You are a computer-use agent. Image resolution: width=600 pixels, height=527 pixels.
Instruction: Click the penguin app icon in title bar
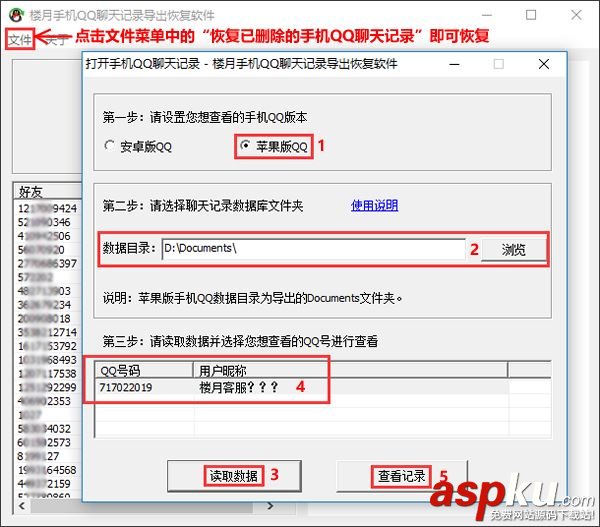pyautogui.click(x=16, y=15)
